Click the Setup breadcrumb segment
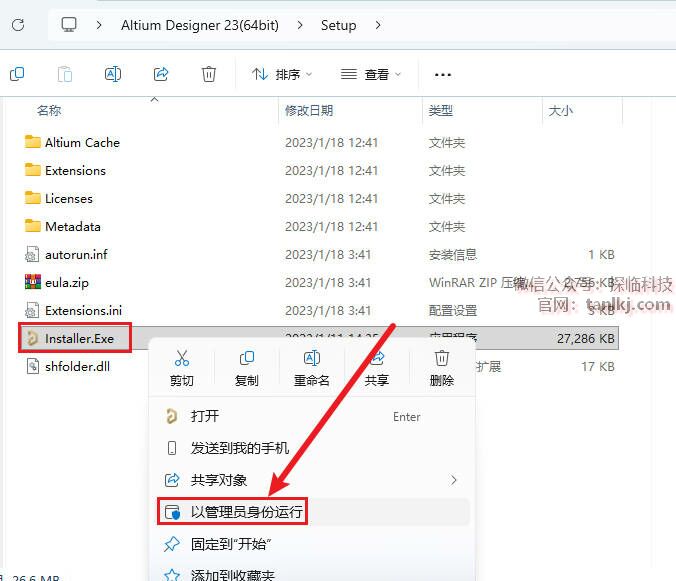Image resolution: width=676 pixels, height=581 pixels. 338,25
